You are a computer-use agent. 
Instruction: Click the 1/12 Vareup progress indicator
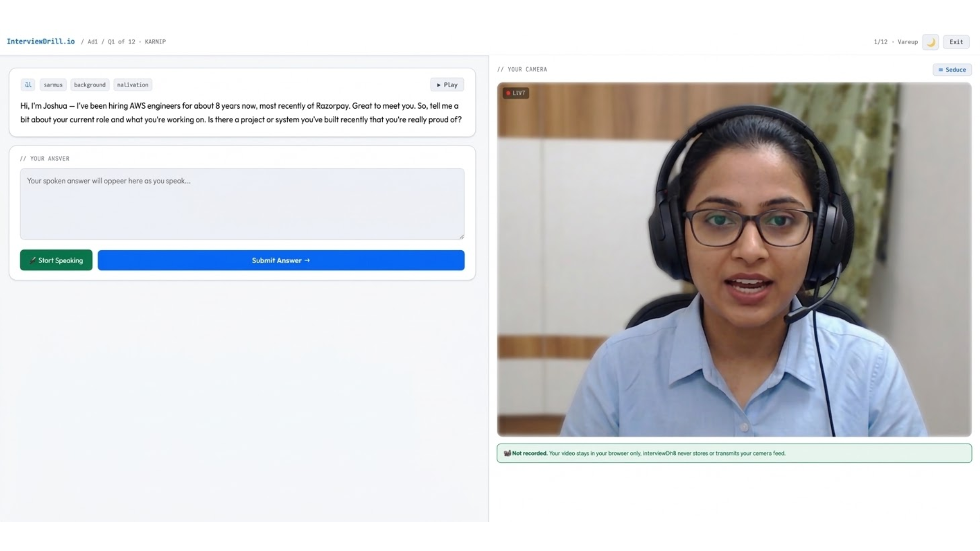(x=895, y=42)
